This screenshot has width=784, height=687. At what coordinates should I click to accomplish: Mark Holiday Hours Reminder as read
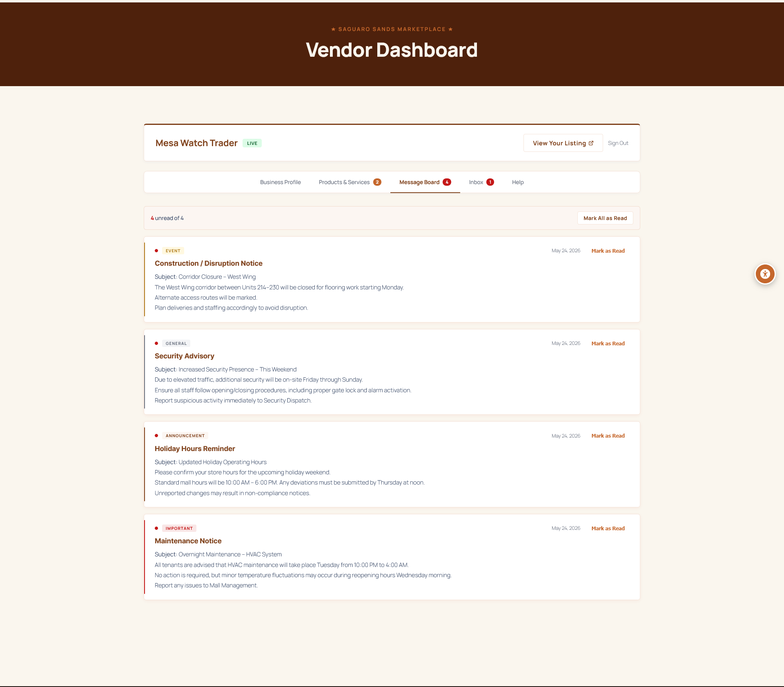click(608, 436)
